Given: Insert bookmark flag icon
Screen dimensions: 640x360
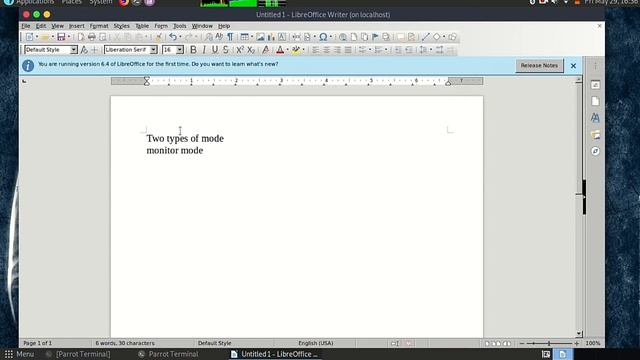Looking at the screenshot, I should (375, 37).
